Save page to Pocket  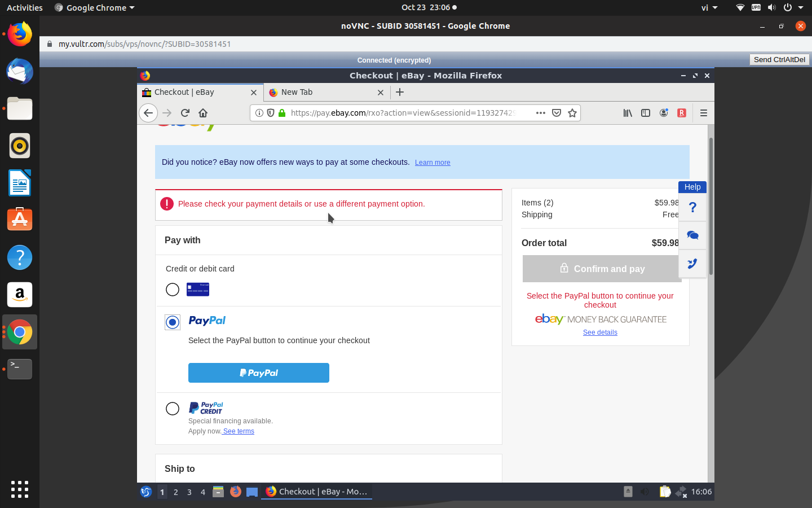(x=557, y=113)
